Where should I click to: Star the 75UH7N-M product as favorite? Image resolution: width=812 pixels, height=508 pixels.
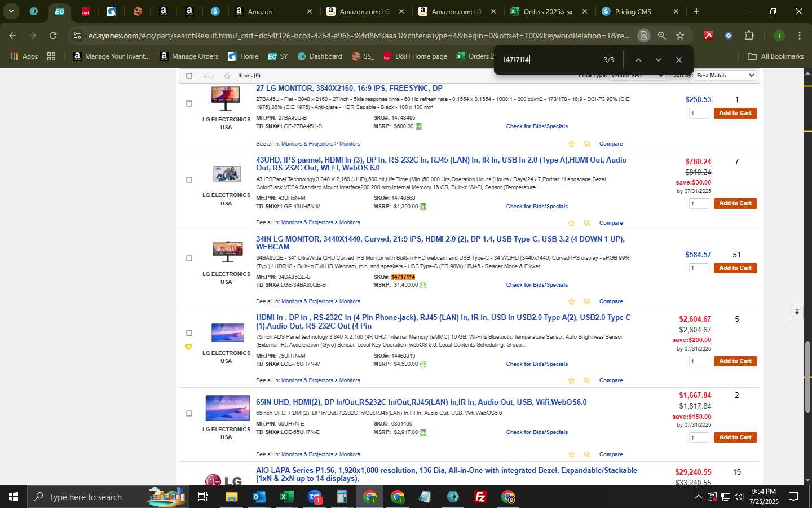[x=571, y=380]
